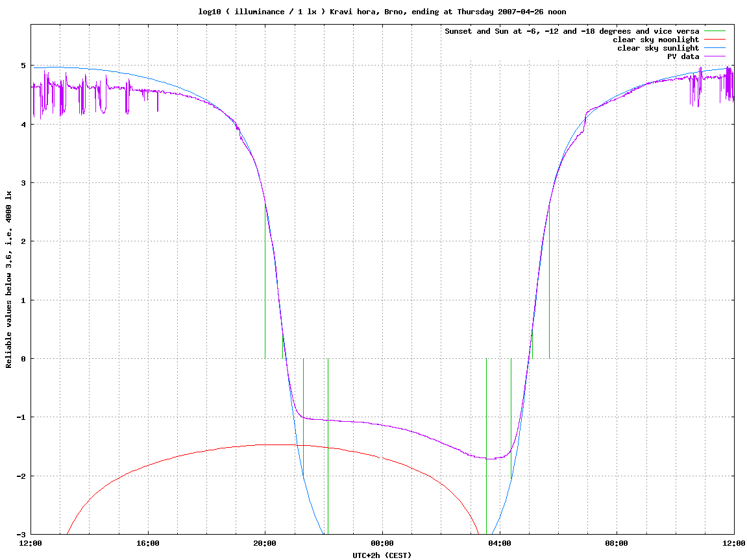
Task: Click the y-axis tick label 3
Action: pos(23,183)
